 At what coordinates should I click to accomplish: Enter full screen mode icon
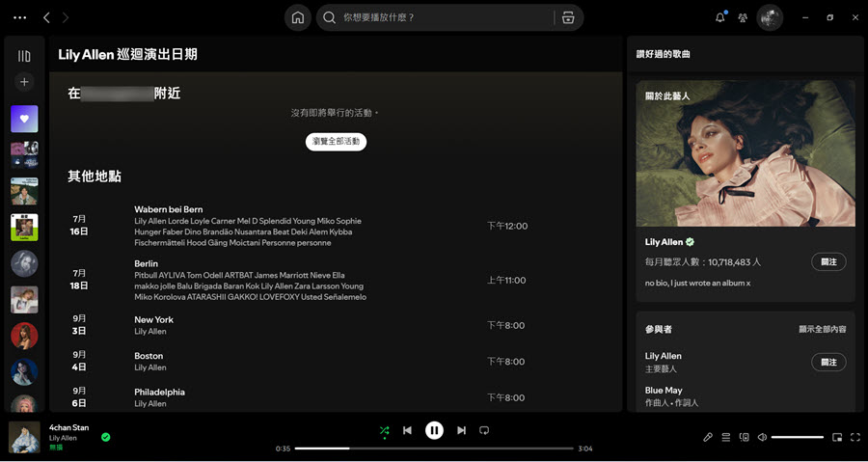855,437
